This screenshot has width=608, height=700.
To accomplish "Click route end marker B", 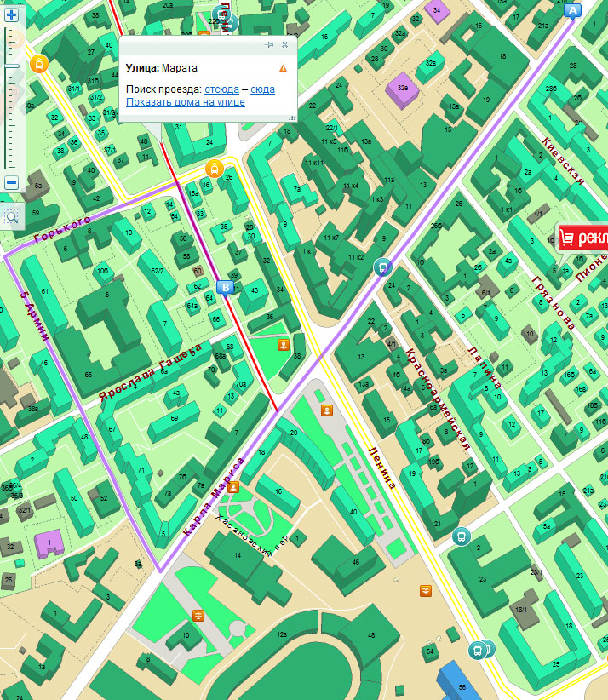I will (225, 289).
